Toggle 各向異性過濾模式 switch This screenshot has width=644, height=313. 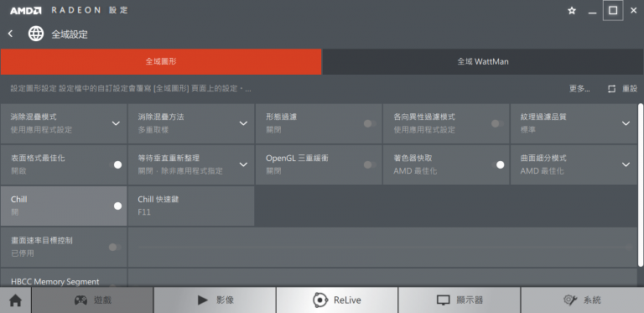497,123
